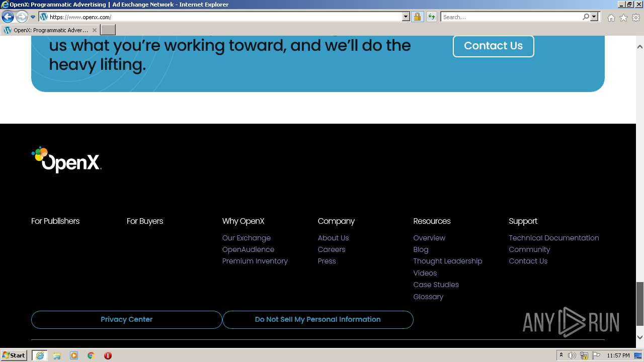Open the recent pages dropdown arrow
Image resolution: width=644 pixels, height=362 pixels.
(33, 17)
